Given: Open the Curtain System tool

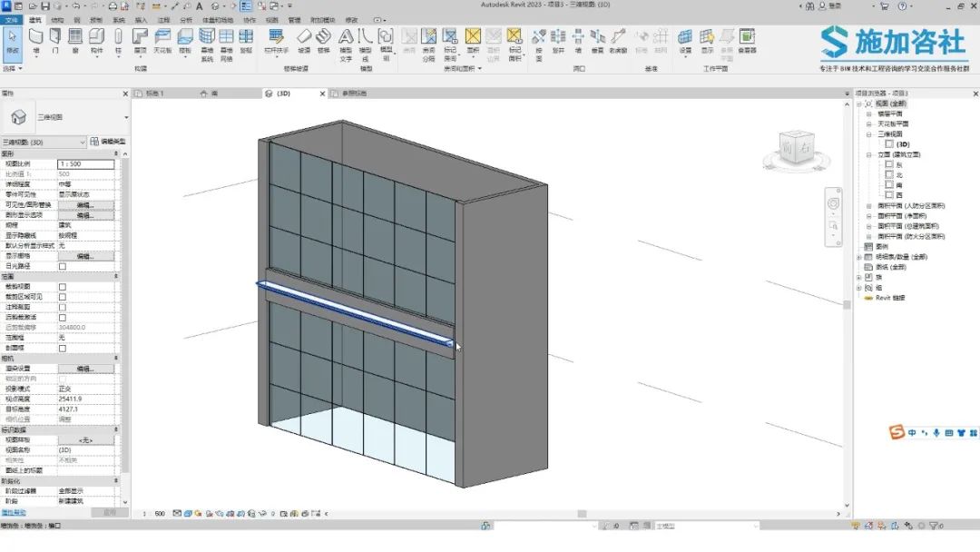Looking at the screenshot, I should click(207, 44).
